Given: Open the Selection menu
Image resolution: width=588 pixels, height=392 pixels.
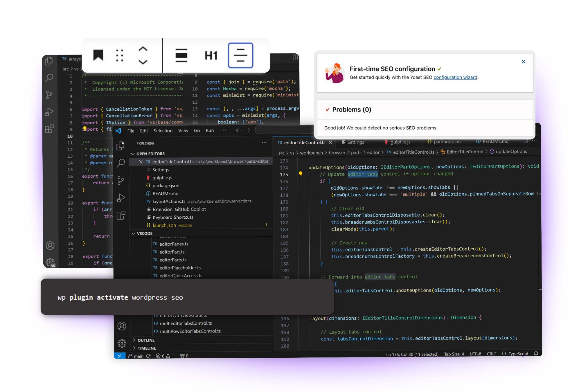Looking at the screenshot, I should tap(163, 131).
